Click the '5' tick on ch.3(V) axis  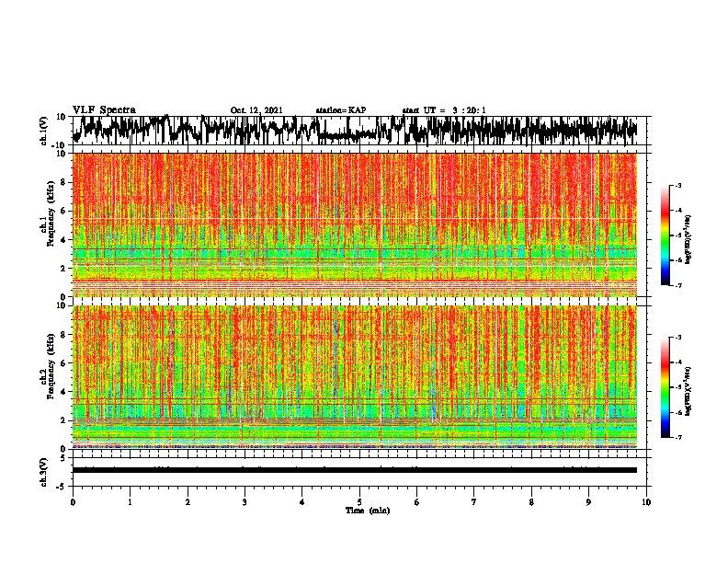pos(64,458)
